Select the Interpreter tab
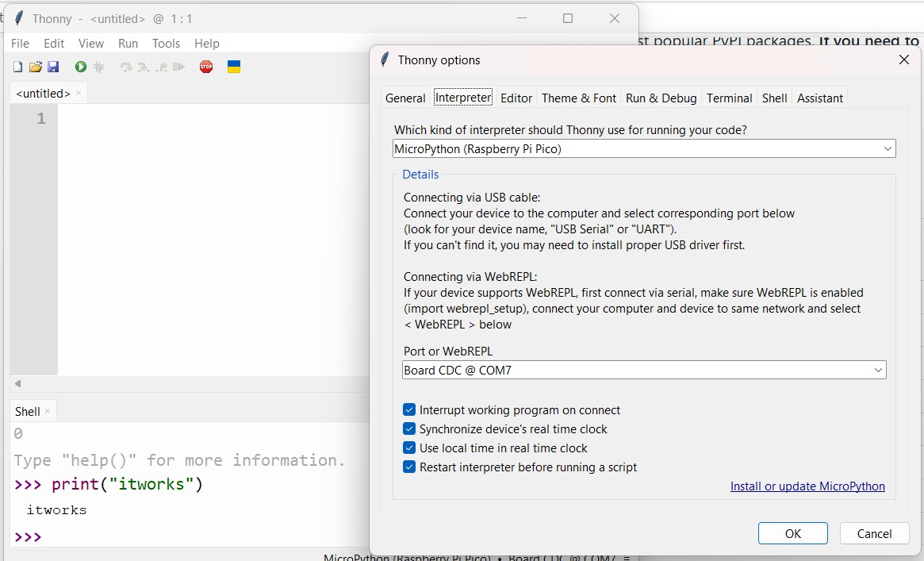Viewport: 924px width, 561px height. pyautogui.click(x=463, y=98)
